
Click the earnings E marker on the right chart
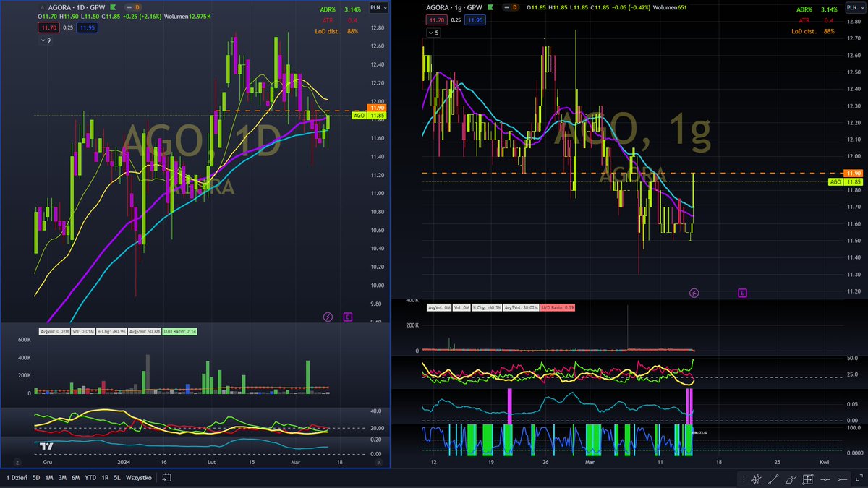(742, 293)
